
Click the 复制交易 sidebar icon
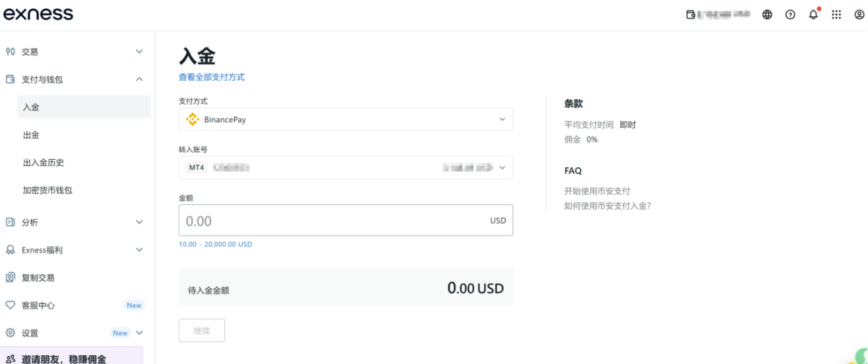pyautogui.click(x=10, y=278)
